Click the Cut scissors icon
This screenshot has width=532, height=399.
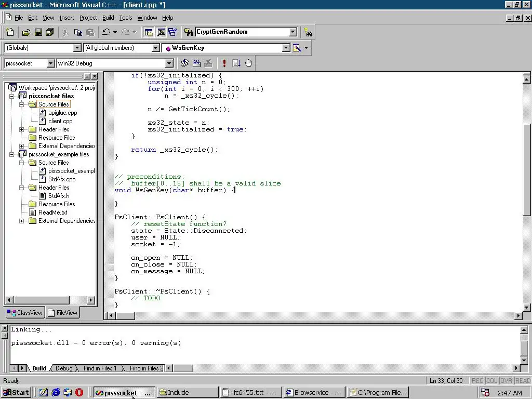65,32
